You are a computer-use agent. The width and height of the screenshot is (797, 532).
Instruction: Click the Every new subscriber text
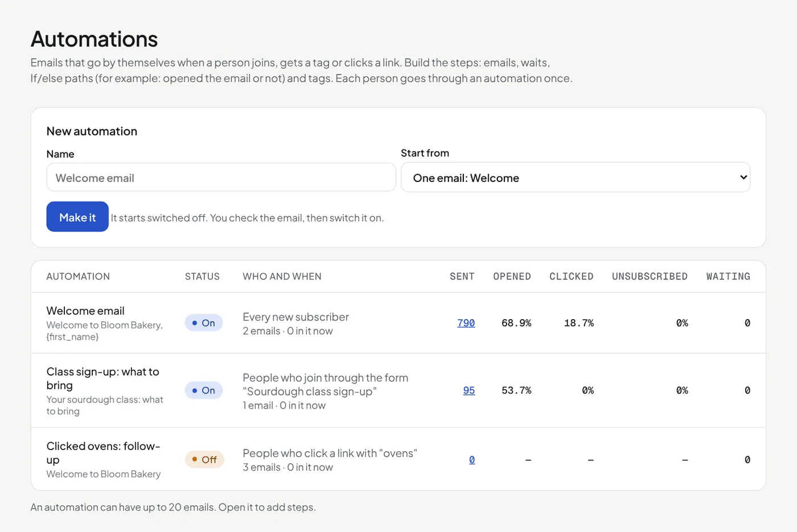(x=296, y=317)
